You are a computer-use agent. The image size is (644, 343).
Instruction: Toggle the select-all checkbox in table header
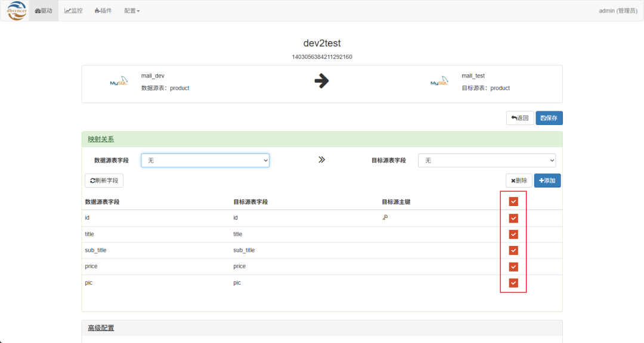513,202
